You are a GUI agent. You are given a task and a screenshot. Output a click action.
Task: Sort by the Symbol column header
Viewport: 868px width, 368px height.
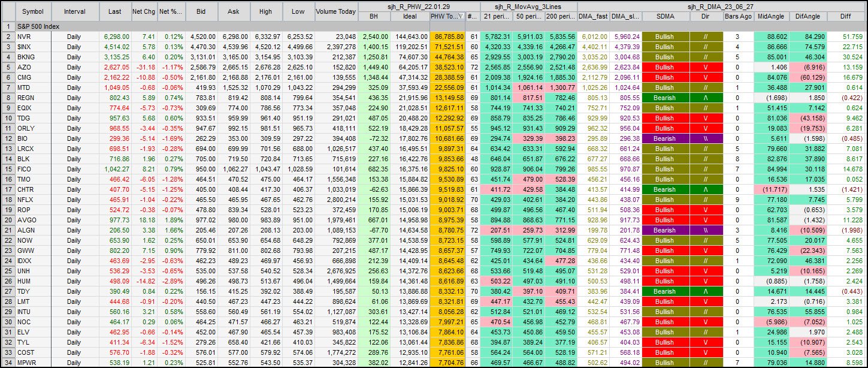pyautogui.click(x=33, y=11)
